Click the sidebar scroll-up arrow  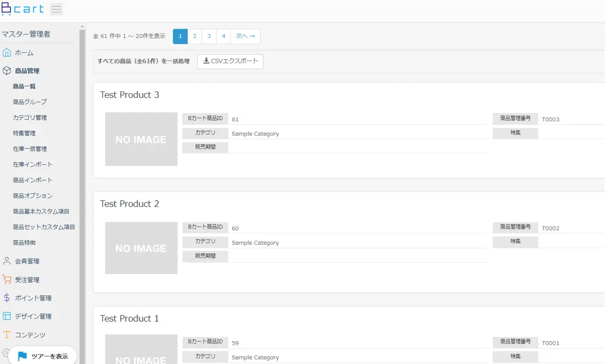(x=82, y=27)
